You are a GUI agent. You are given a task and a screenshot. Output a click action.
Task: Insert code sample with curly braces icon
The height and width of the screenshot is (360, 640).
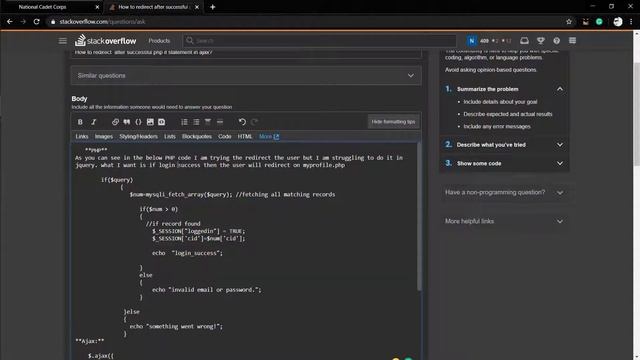[x=138, y=122]
